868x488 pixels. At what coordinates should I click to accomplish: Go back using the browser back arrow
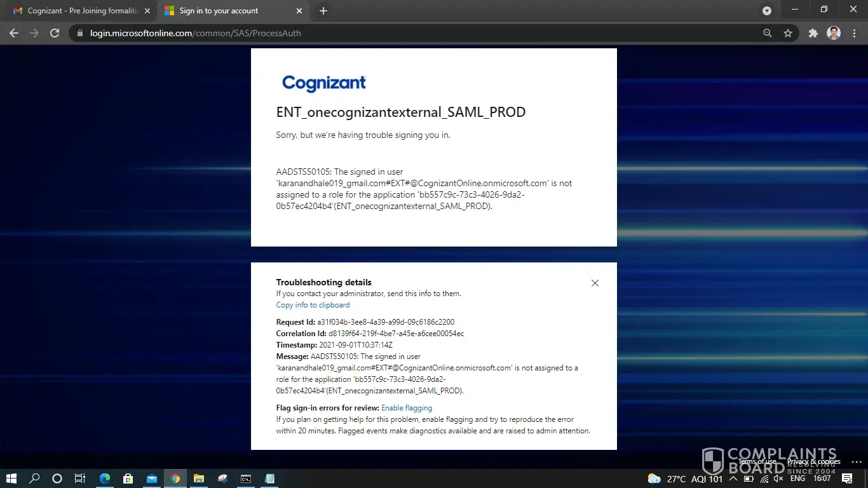14,33
